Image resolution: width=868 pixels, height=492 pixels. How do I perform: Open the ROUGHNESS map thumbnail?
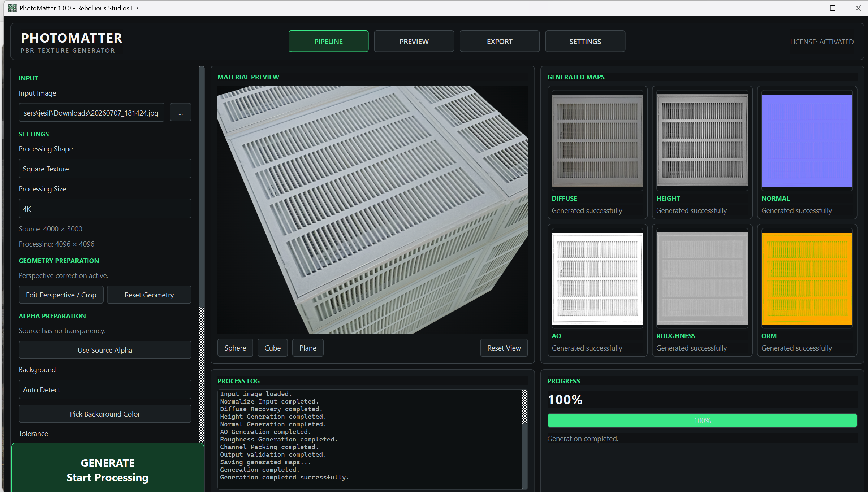click(x=702, y=279)
